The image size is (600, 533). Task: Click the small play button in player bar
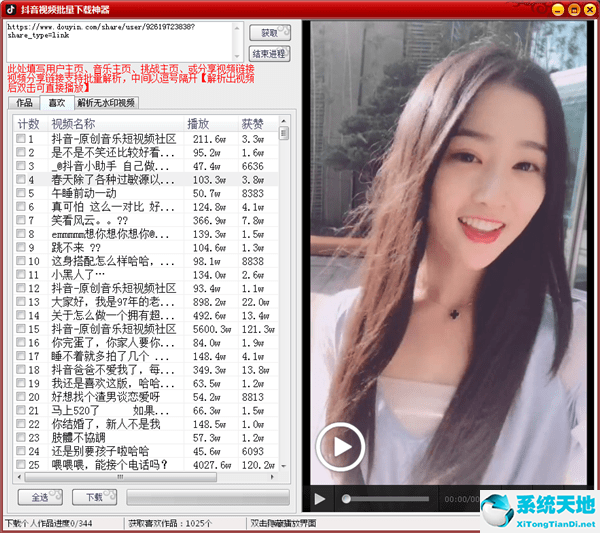click(x=320, y=499)
